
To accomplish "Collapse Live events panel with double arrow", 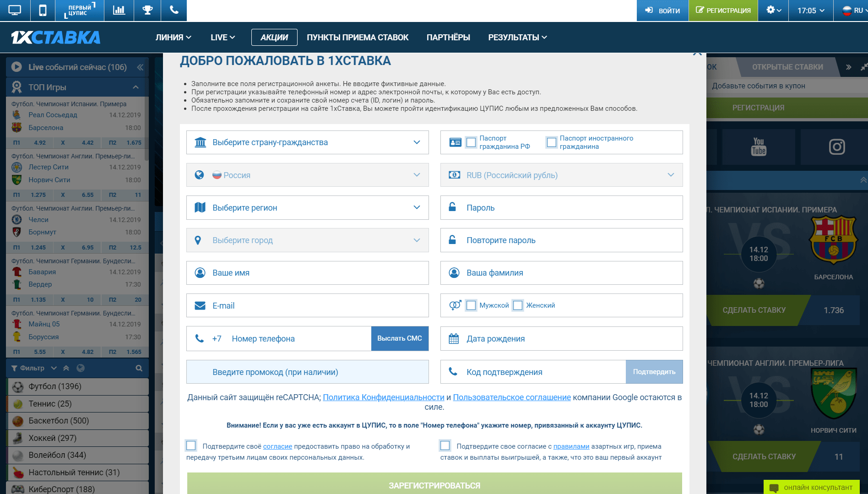I will 140,67.
